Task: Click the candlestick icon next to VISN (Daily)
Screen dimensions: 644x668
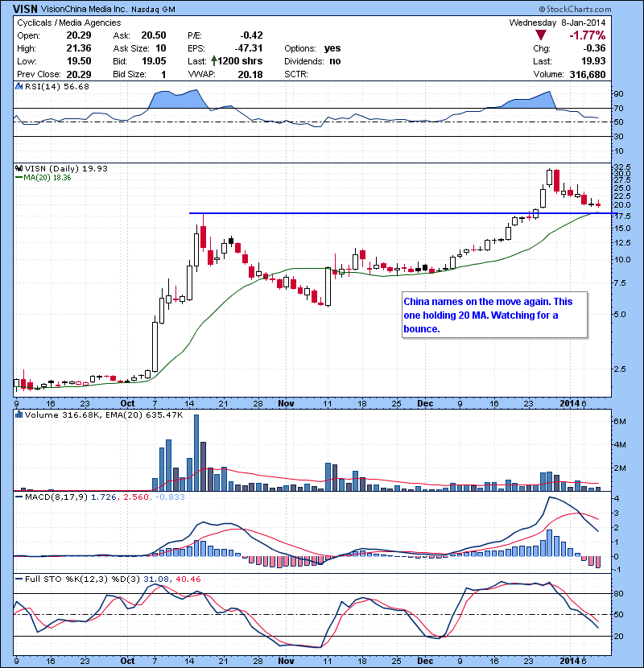Action: pyautogui.click(x=19, y=168)
